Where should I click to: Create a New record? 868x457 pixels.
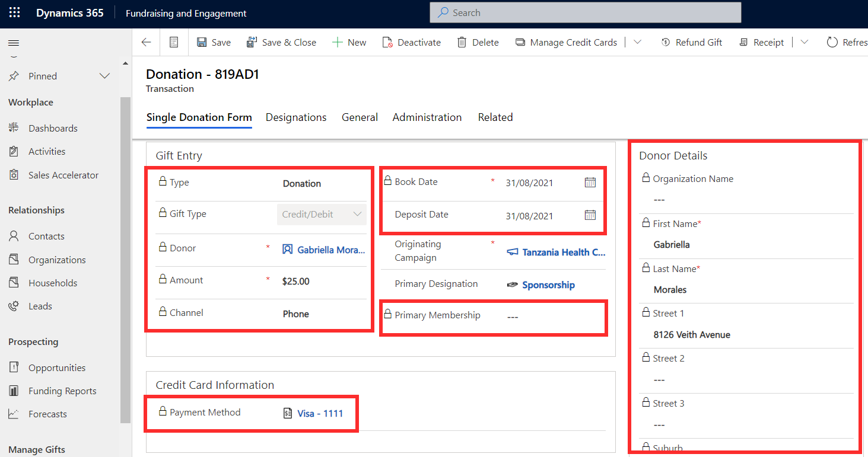coord(349,43)
